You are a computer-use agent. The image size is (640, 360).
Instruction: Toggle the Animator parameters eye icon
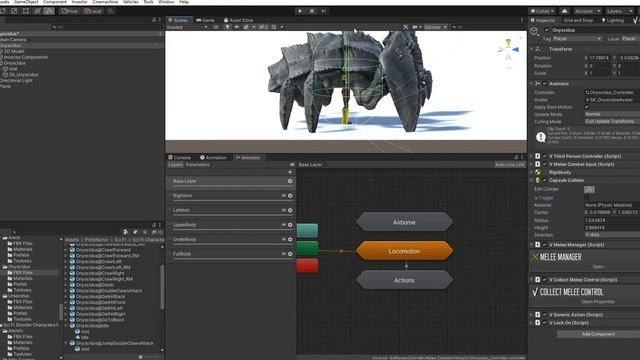pyautogui.click(x=292, y=165)
